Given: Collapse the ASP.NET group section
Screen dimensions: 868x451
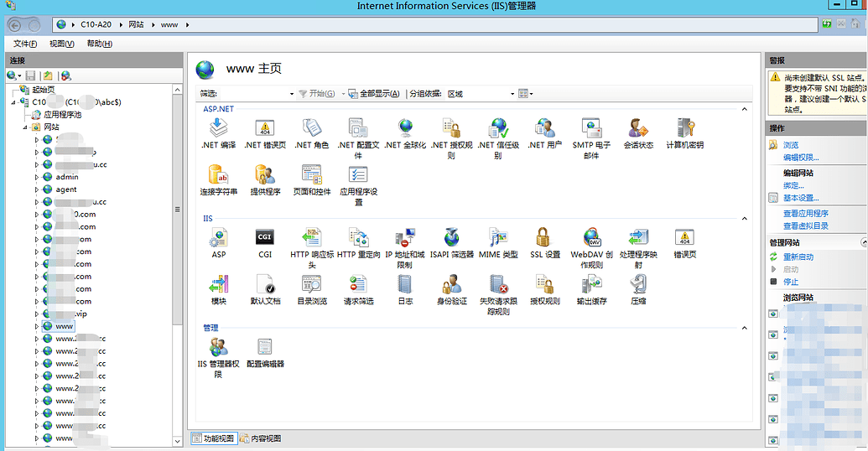Looking at the screenshot, I should 744,109.
